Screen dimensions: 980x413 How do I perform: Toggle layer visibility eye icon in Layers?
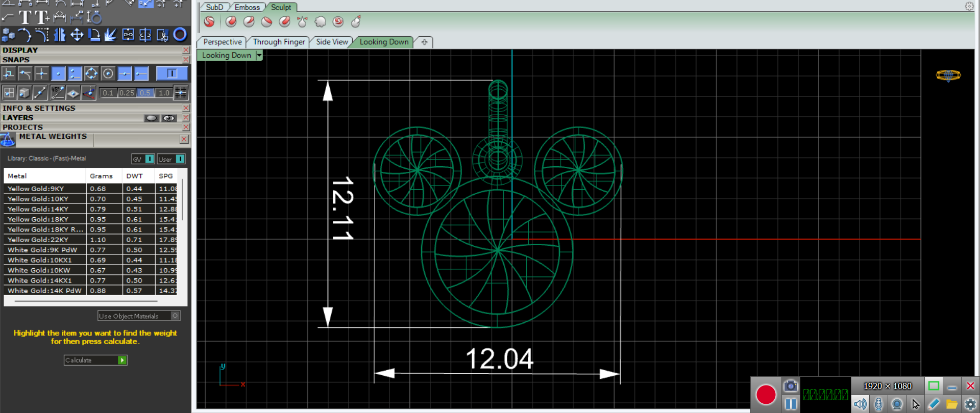pyautogui.click(x=168, y=118)
